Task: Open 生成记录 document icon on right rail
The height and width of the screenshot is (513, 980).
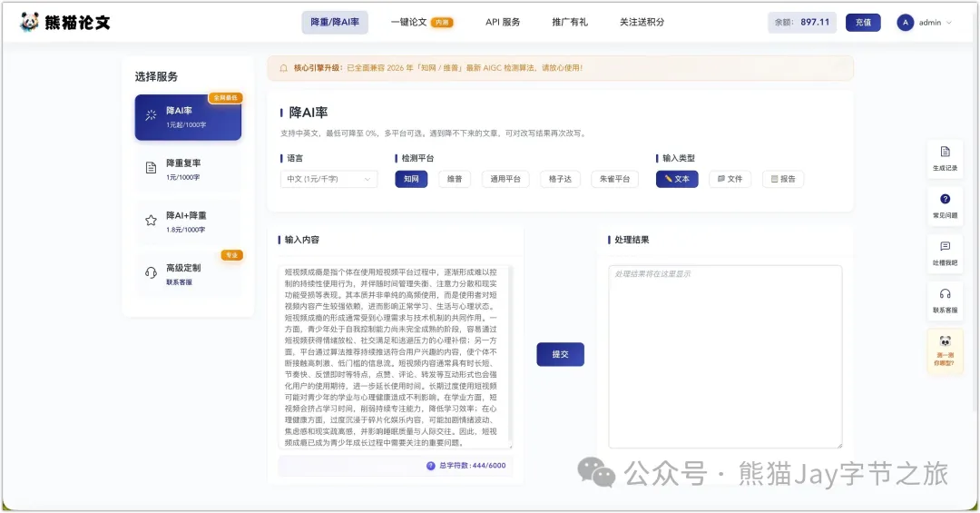Action: point(945,152)
